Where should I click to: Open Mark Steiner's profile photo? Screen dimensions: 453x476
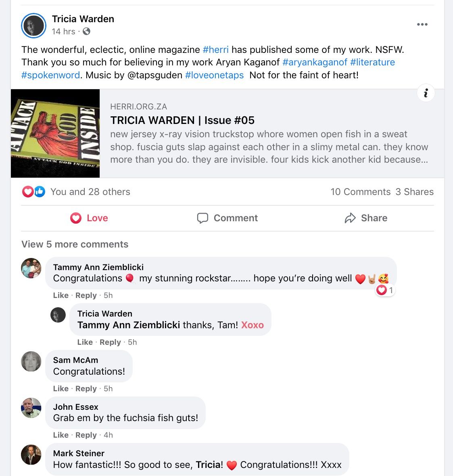click(31, 455)
